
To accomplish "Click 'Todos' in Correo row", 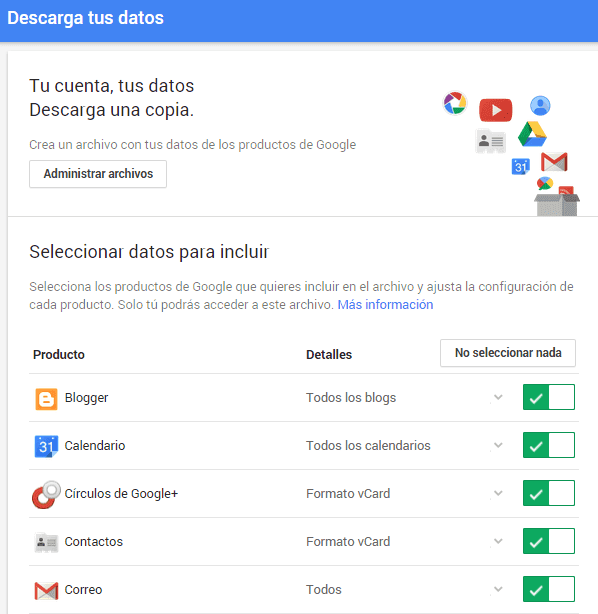I will coord(324,590).
